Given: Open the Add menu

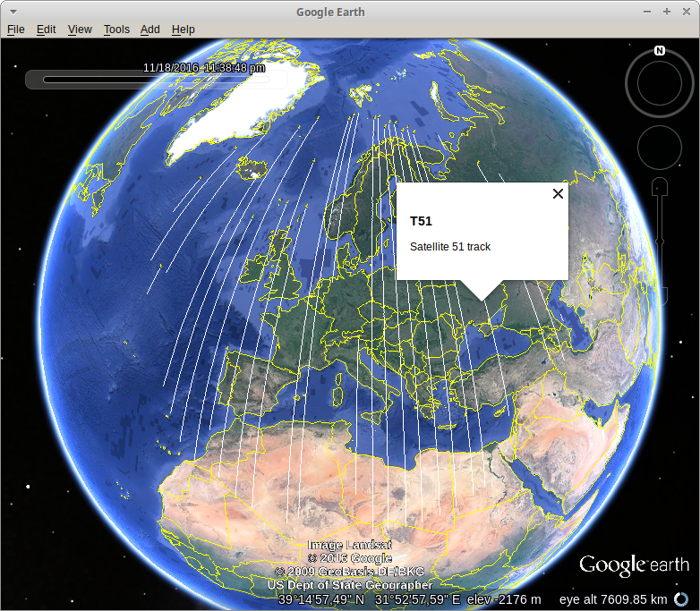Looking at the screenshot, I should [x=150, y=30].
